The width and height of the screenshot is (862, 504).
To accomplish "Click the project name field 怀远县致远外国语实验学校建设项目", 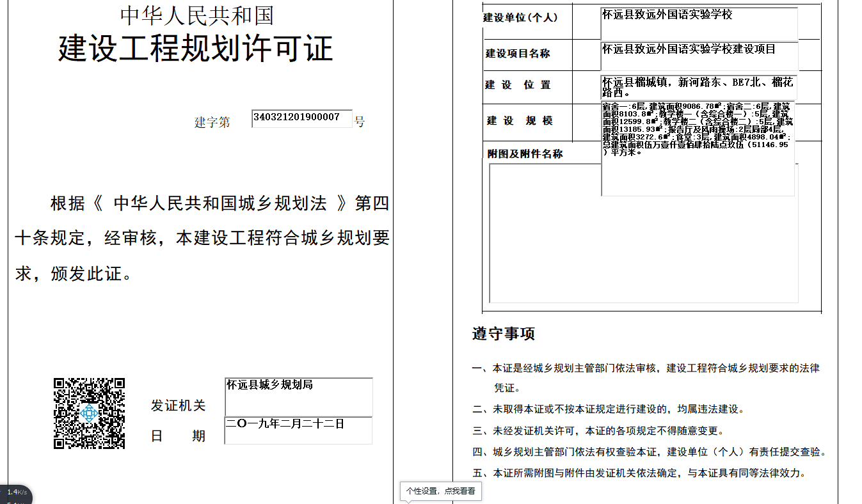I will [699, 56].
